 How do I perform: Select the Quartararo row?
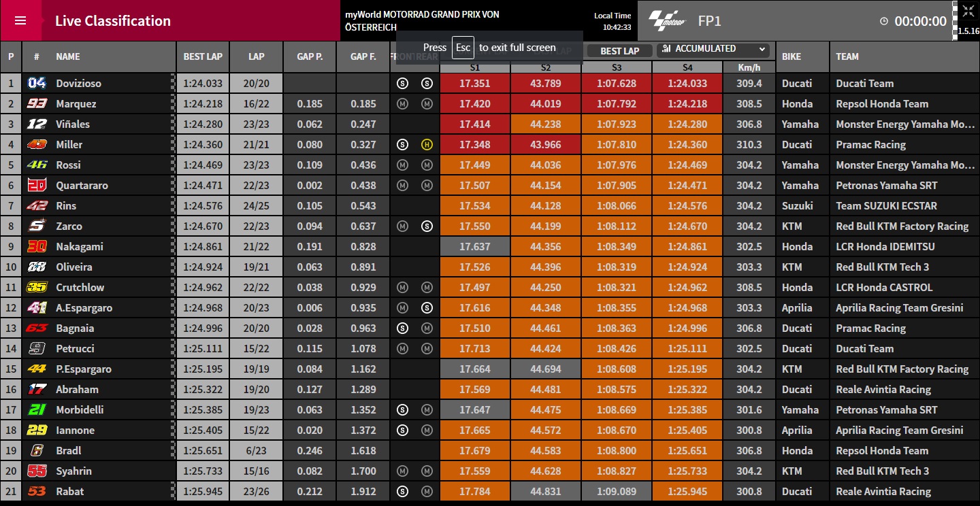pos(490,185)
